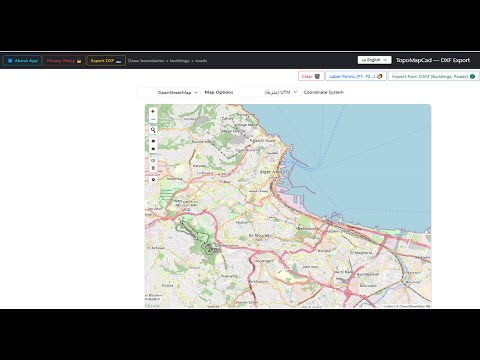Zoom out on the map with minus

[153, 119]
